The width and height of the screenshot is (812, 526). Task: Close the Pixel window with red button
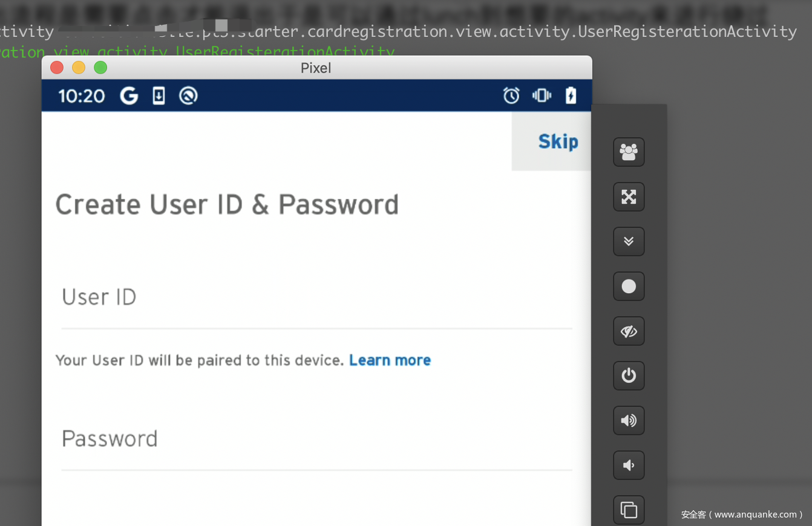pos(57,68)
